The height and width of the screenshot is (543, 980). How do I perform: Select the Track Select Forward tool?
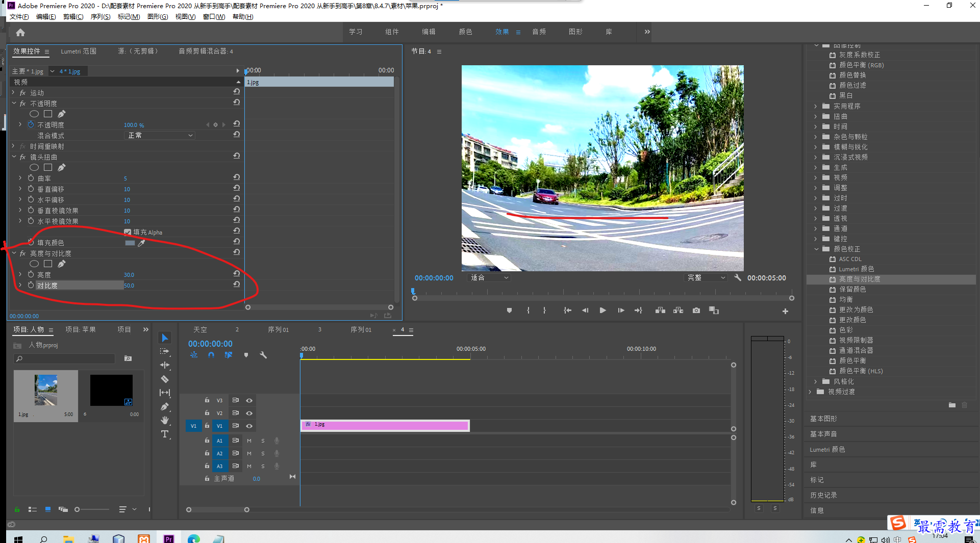(x=164, y=351)
